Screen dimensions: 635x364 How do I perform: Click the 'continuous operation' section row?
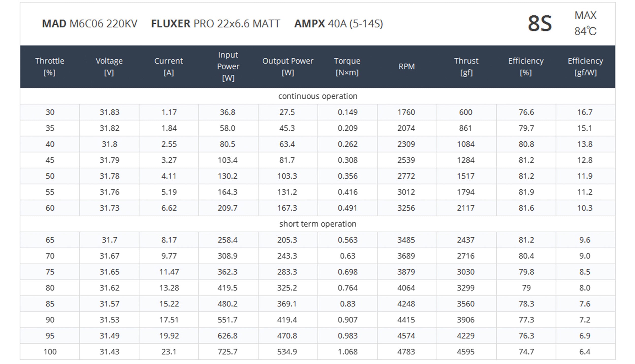click(x=317, y=96)
